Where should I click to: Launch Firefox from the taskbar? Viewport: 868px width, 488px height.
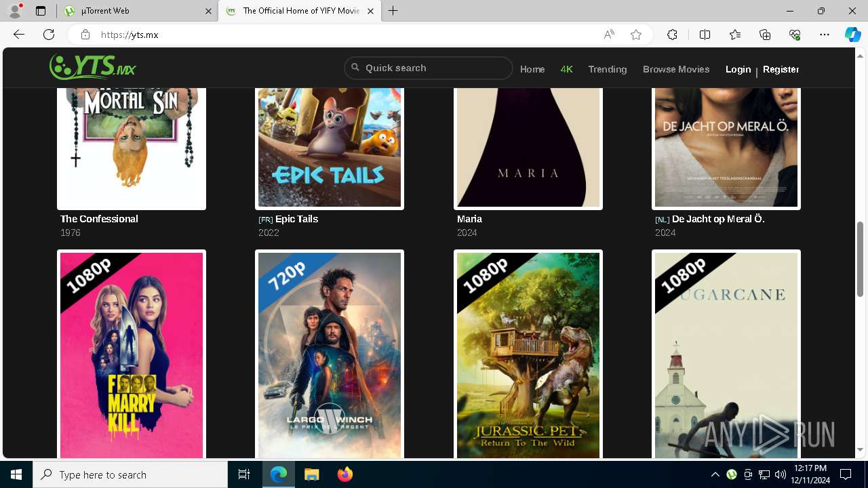pos(344,474)
